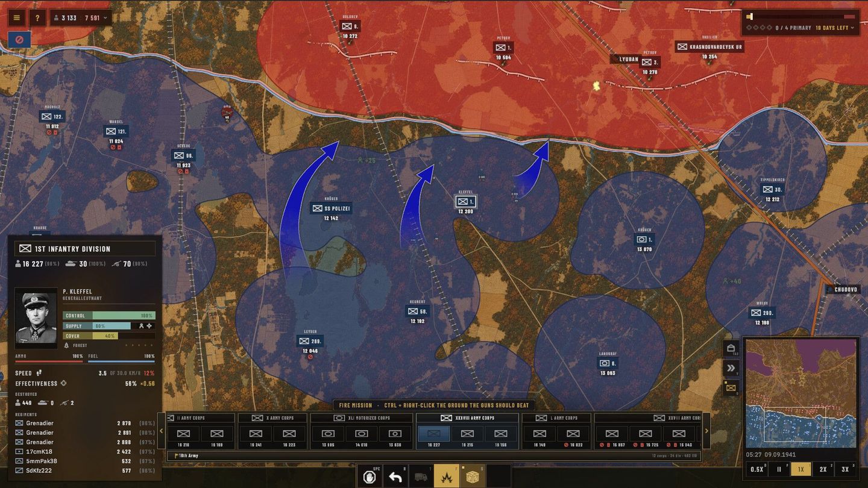Select Krüger's 1st panzer division counter
Screen dimensions: 868x488
coord(644,239)
